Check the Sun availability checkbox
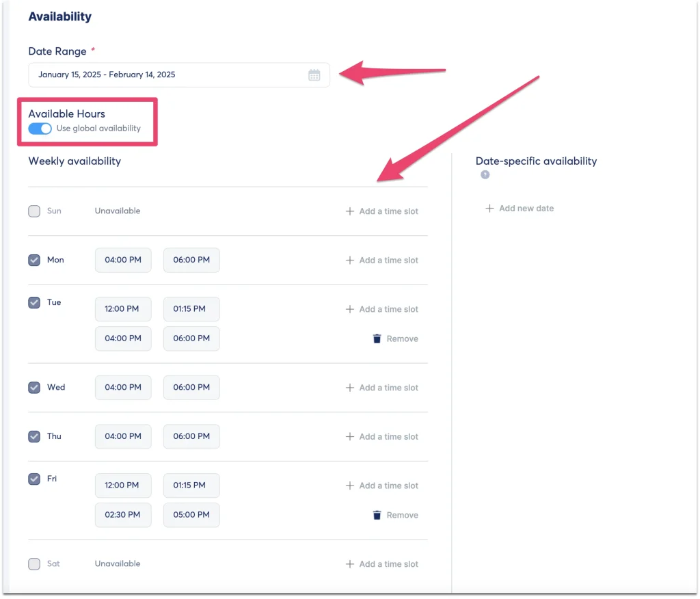This screenshot has height=599, width=700. point(34,211)
